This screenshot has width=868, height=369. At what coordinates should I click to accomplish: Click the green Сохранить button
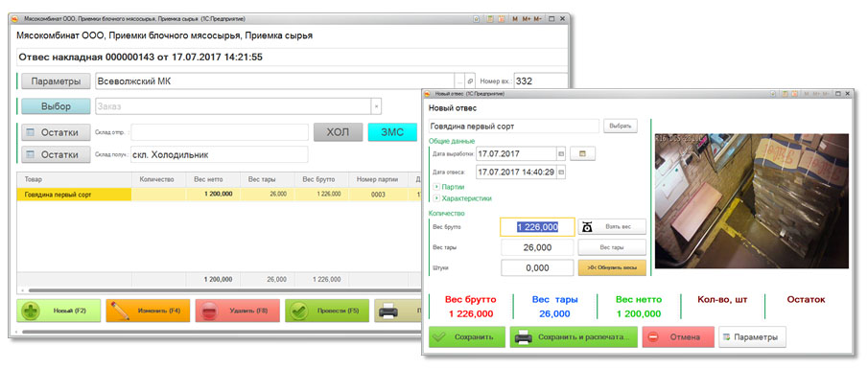pyautogui.click(x=467, y=337)
